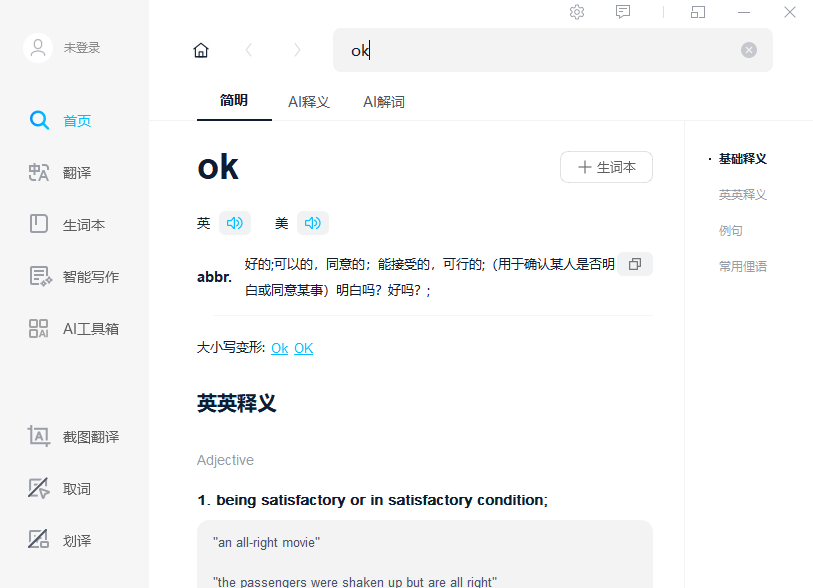
Task: Play the British 英 pronunciation
Action: click(x=235, y=223)
